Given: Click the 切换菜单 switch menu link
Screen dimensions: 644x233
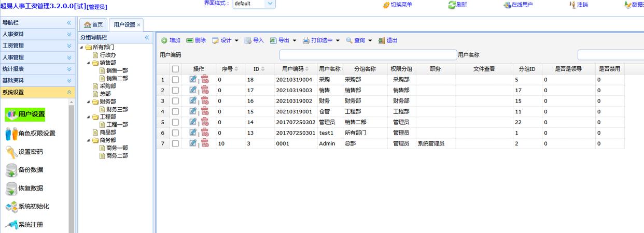Looking at the screenshot, I should (397, 5).
